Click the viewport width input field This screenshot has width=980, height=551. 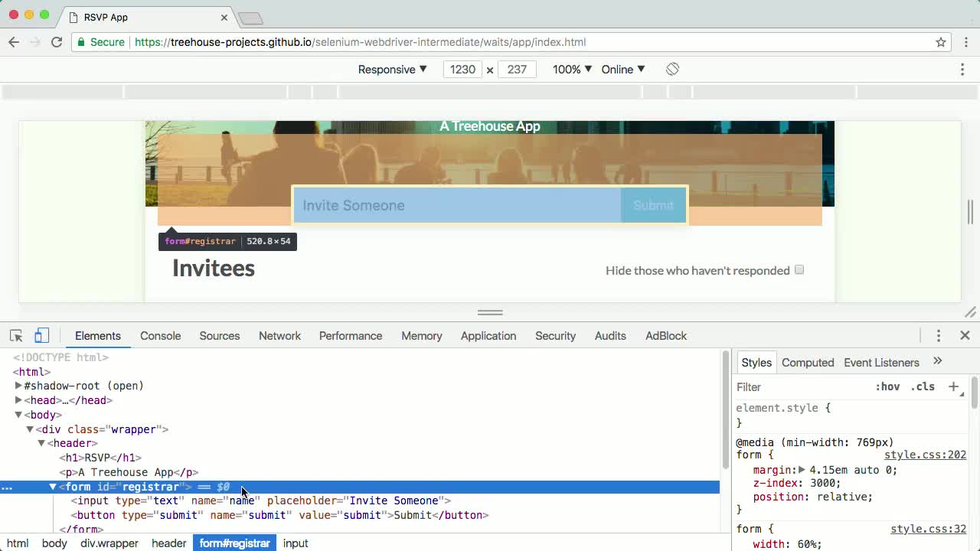click(462, 69)
